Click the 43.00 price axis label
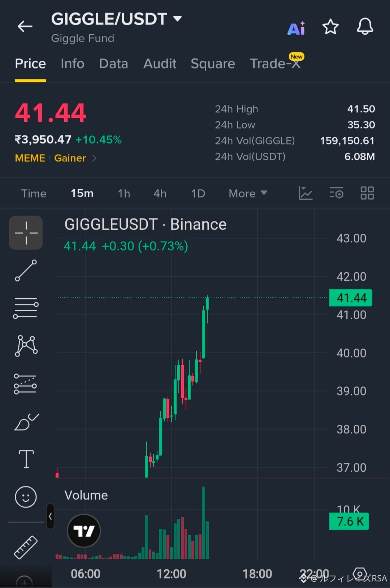Screen dimensions: 390x588 click(x=351, y=238)
